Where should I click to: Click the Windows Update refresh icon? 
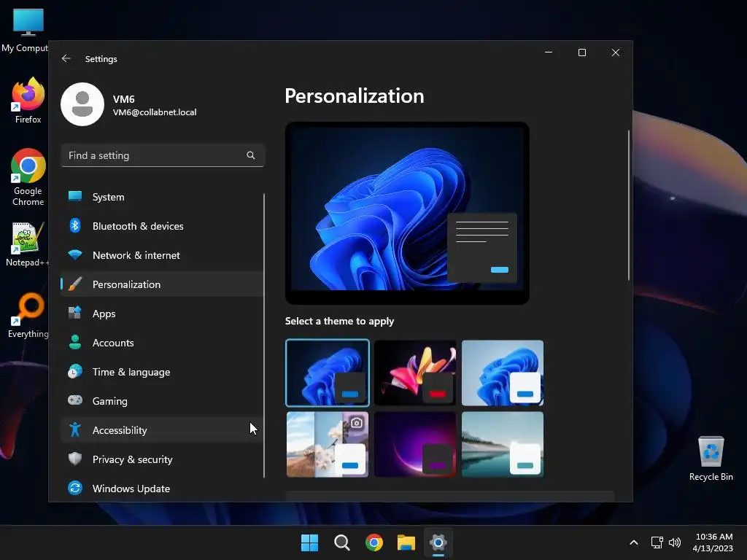[x=75, y=488]
